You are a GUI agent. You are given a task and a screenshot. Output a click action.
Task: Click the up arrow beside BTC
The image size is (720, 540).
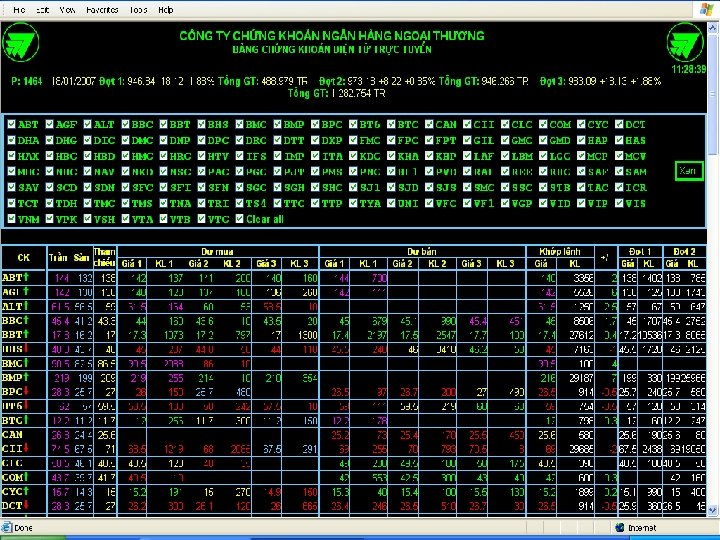coord(26,420)
